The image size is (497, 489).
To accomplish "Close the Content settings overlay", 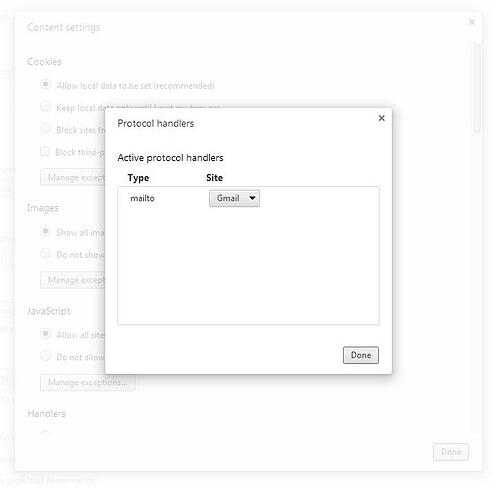I will 472,22.
